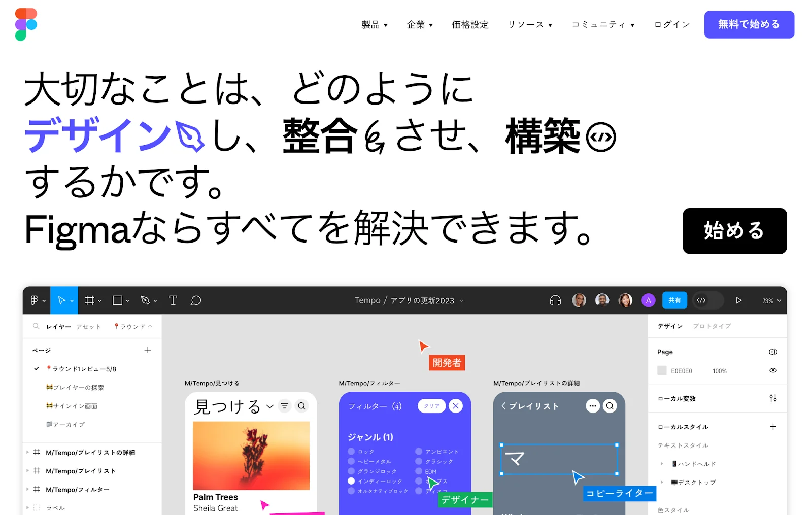
Task: Open the local variables panel
Action: point(772,398)
